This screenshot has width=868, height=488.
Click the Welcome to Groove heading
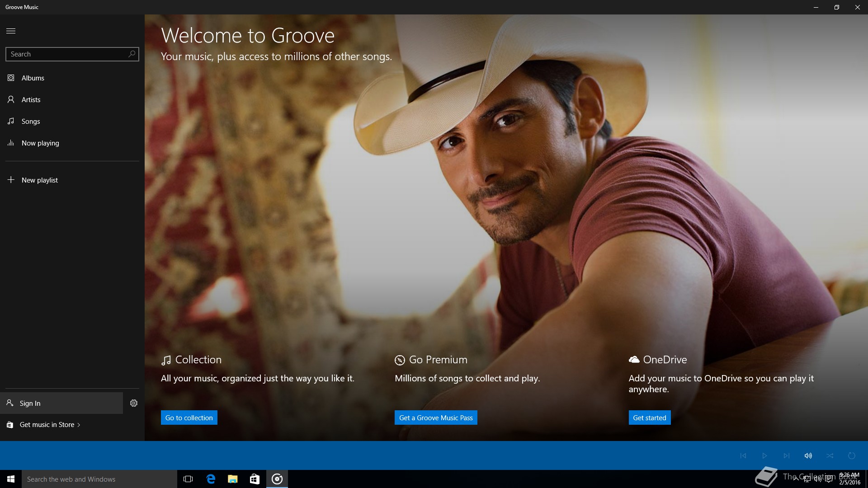(x=248, y=35)
